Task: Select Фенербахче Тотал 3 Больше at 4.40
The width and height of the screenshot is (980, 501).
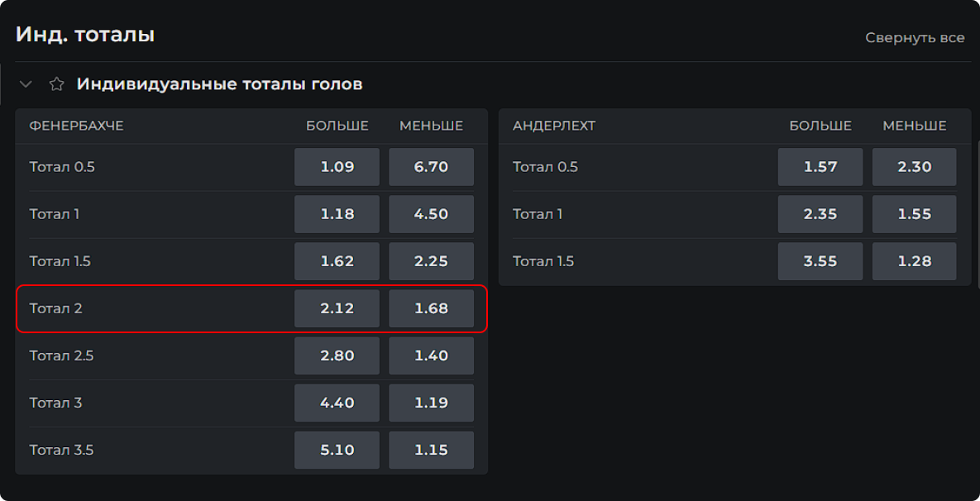Action: pos(337,403)
